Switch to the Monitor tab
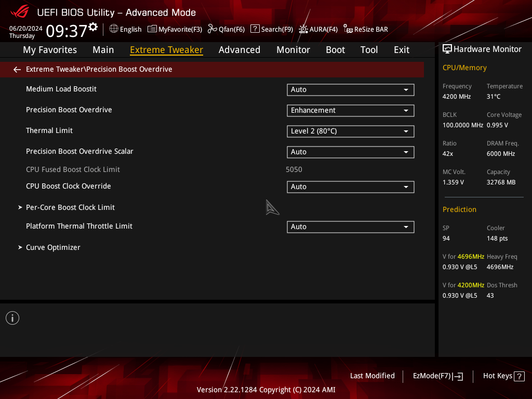 click(293, 50)
